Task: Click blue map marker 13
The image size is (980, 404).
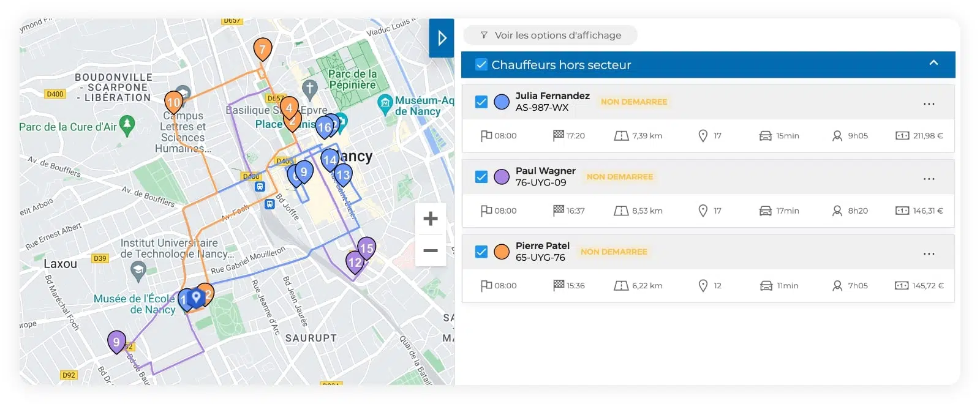Action: pyautogui.click(x=343, y=176)
